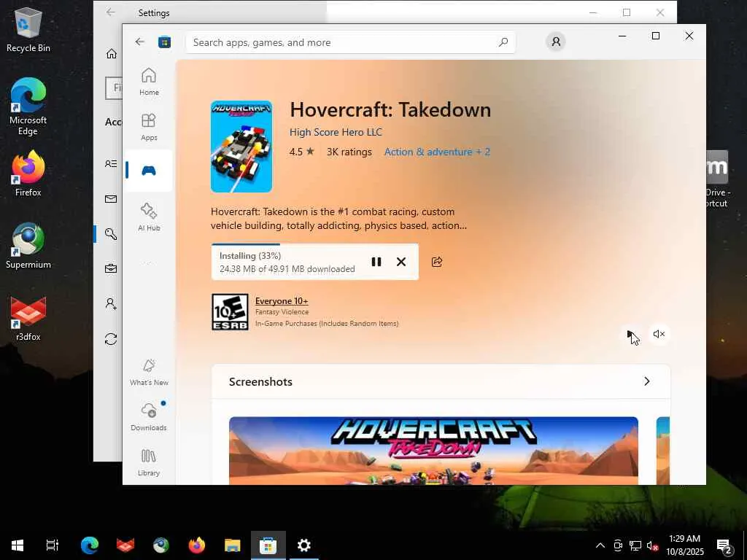
Task: Open Action & adventure + 2 categories
Action: pyautogui.click(x=437, y=152)
